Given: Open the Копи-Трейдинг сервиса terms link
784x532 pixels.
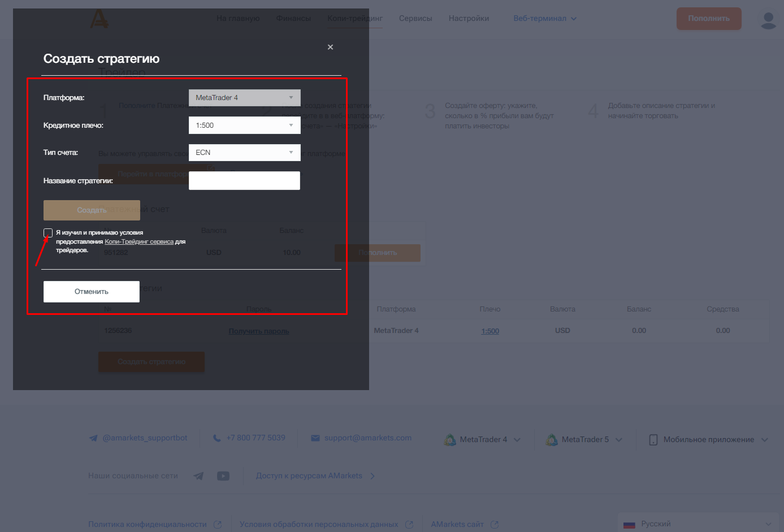Looking at the screenshot, I should (139, 242).
